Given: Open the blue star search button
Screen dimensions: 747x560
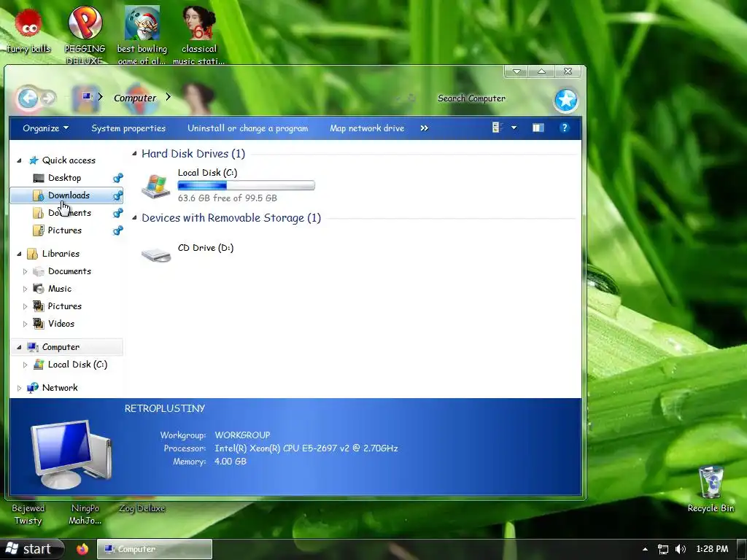Looking at the screenshot, I should [x=566, y=100].
